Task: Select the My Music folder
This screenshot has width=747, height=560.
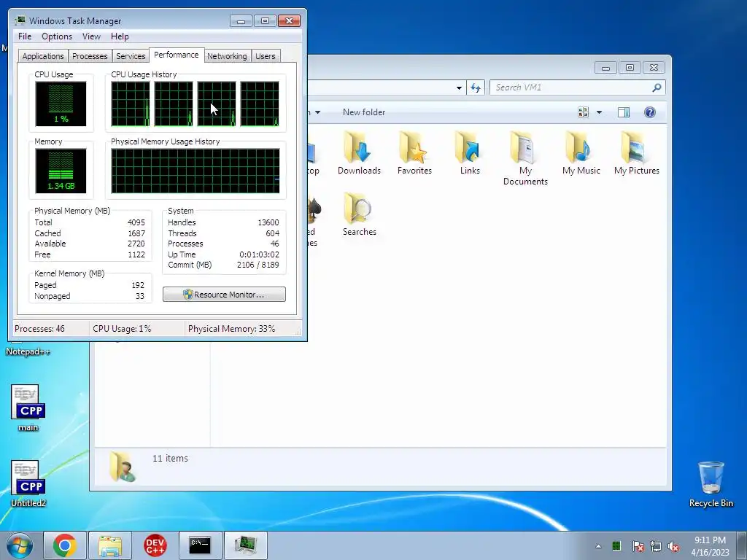Action: click(581, 153)
